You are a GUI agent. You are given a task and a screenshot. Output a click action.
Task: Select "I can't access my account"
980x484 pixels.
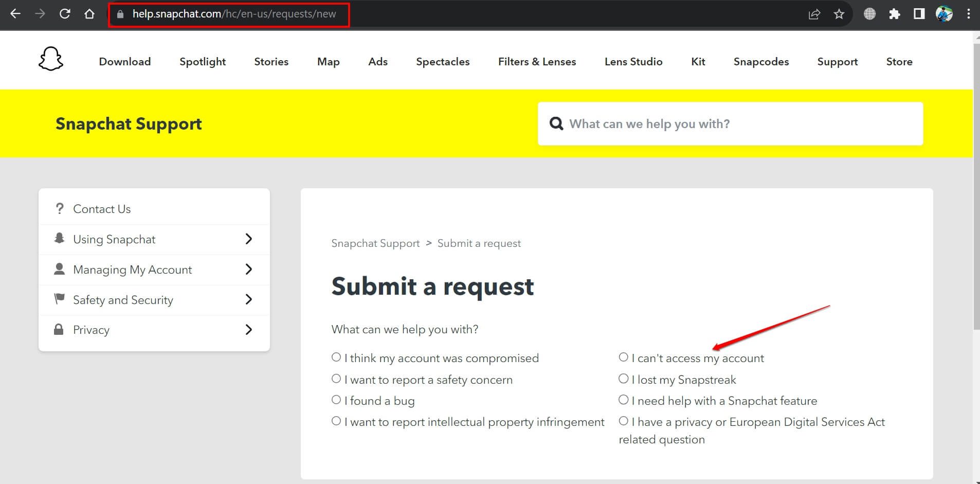pos(623,357)
